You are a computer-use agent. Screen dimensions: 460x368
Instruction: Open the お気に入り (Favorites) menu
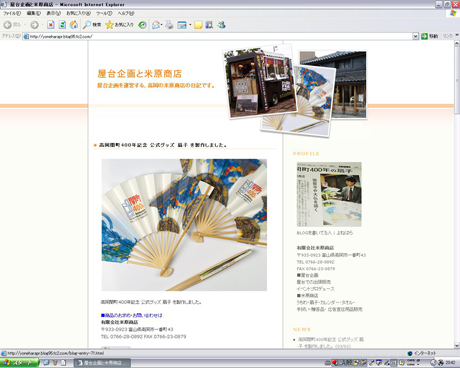78,13
